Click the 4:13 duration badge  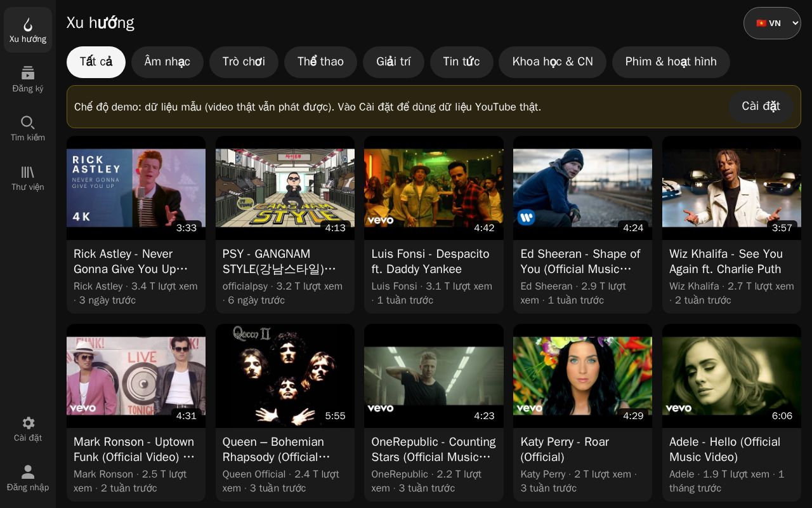tap(335, 228)
